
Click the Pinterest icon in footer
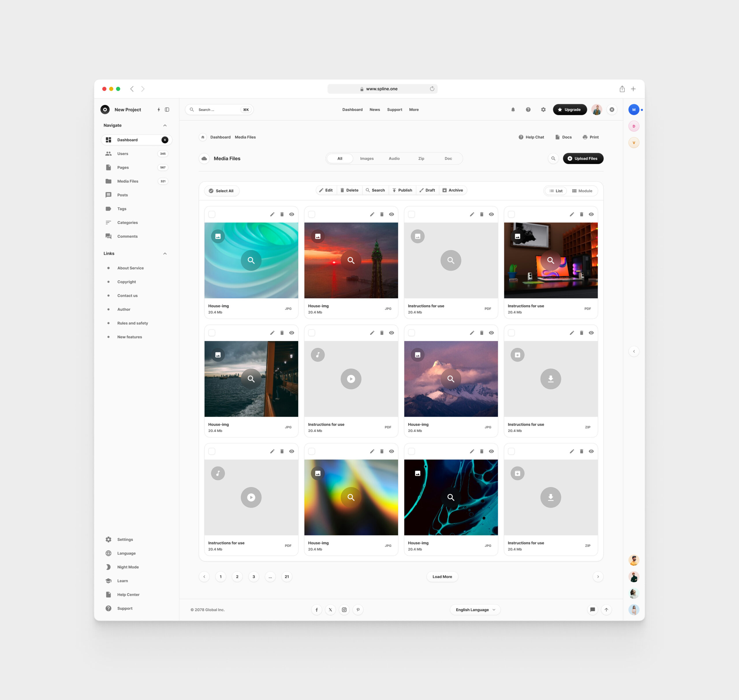(x=358, y=610)
